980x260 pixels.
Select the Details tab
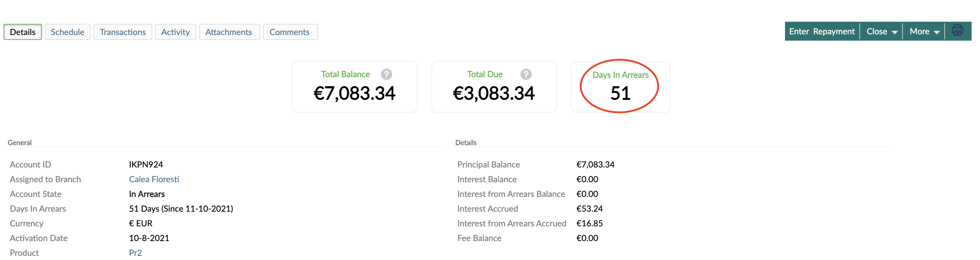(x=22, y=32)
